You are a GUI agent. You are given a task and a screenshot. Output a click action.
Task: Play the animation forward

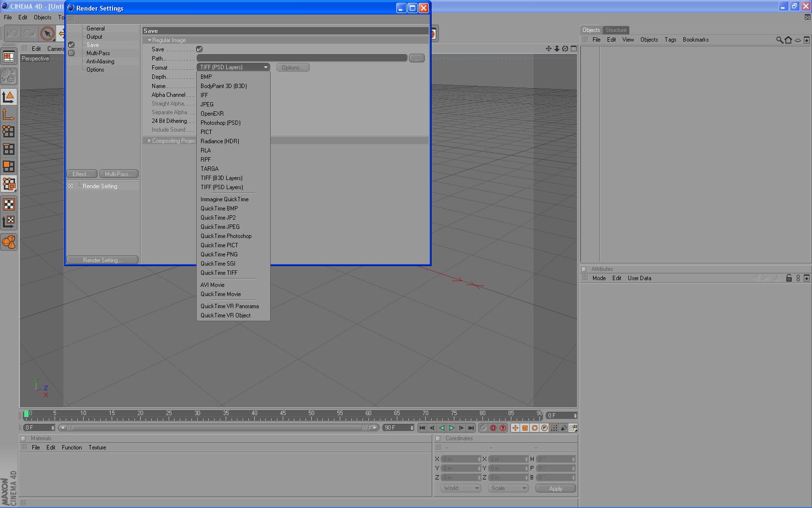point(451,428)
